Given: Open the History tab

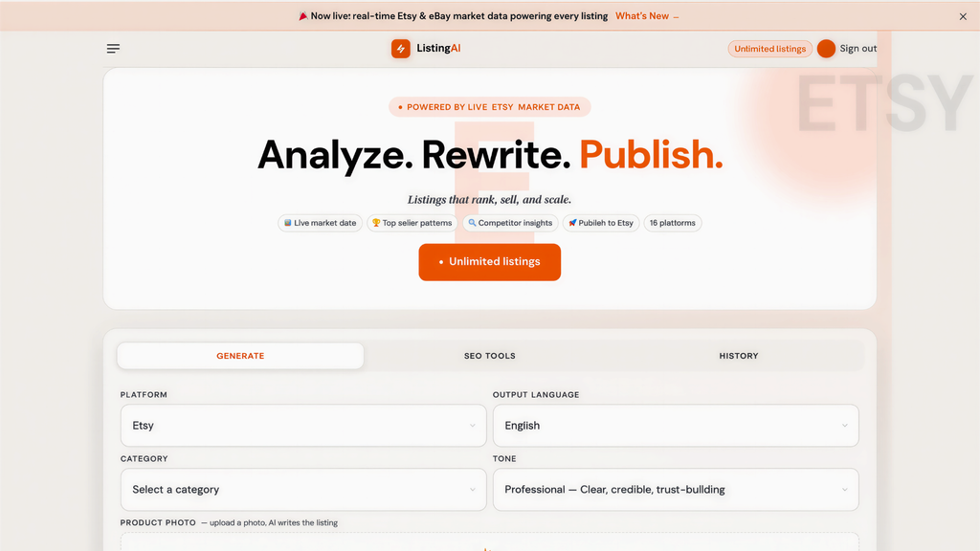Looking at the screenshot, I should point(738,356).
